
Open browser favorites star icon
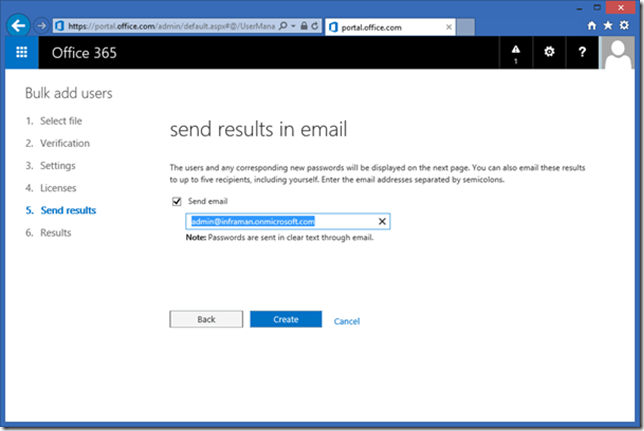tap(608, 24)
